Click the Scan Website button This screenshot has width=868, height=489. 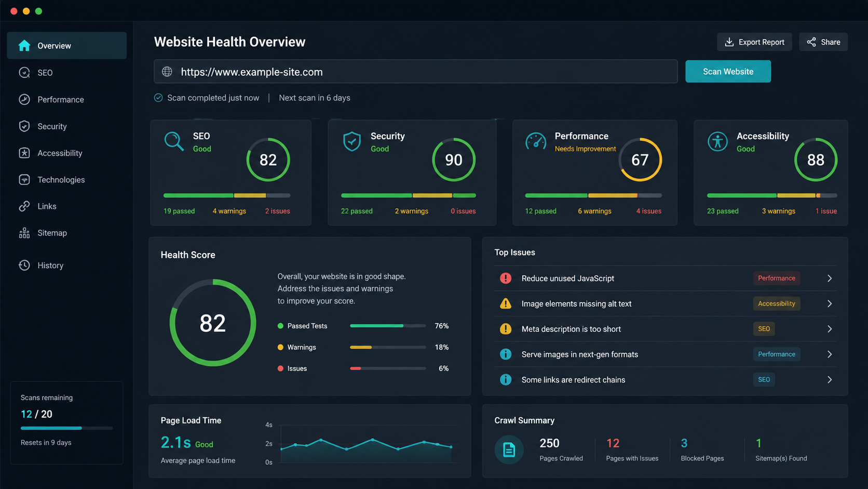728,71
